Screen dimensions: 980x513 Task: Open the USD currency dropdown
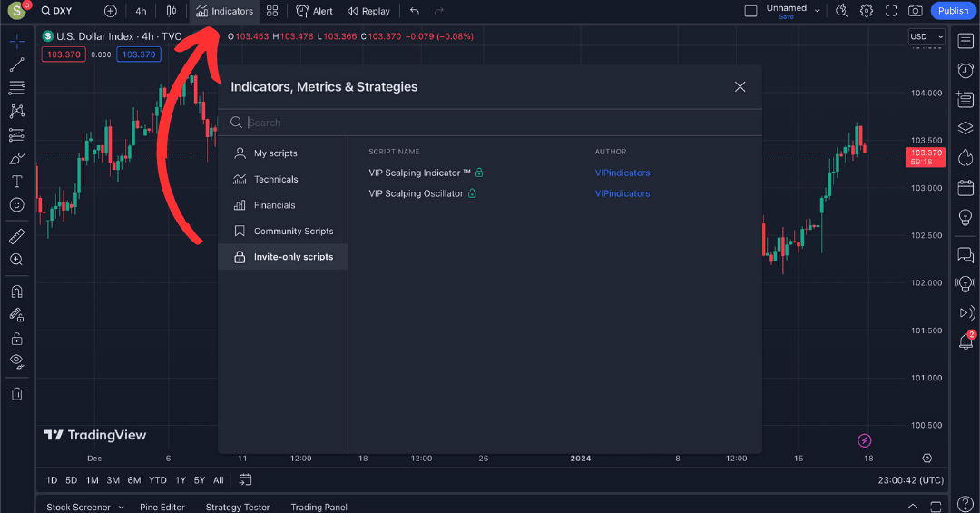926,36
